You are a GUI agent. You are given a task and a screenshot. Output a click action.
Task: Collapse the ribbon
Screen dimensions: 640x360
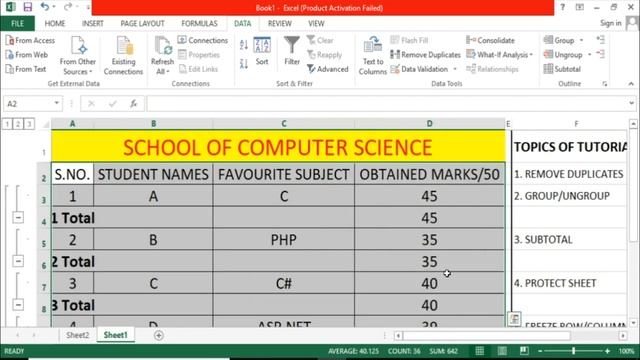coord(631,84)
